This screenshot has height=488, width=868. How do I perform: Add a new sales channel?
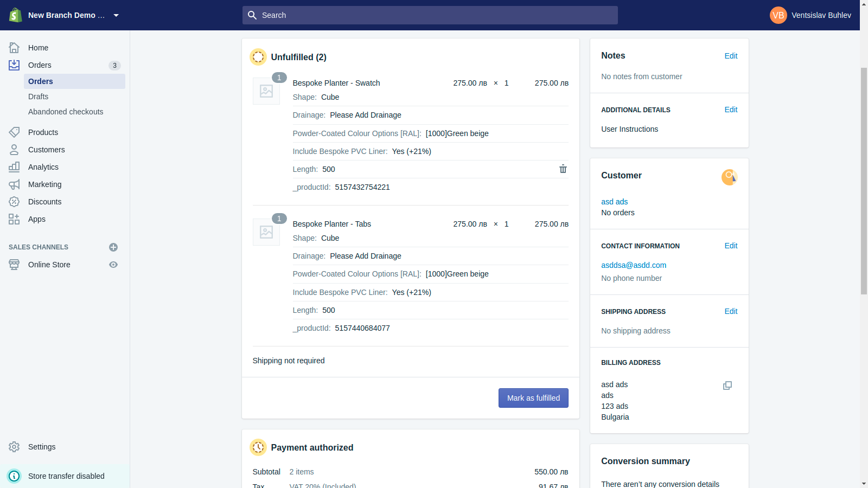113,247
